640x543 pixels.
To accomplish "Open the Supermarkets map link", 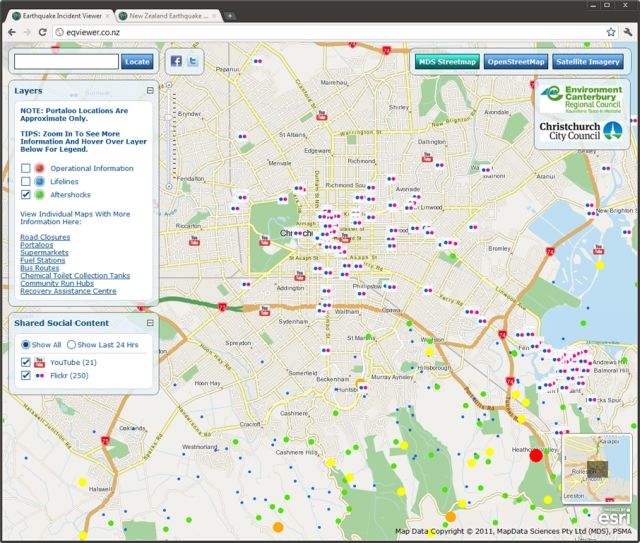I will (44, 253).
